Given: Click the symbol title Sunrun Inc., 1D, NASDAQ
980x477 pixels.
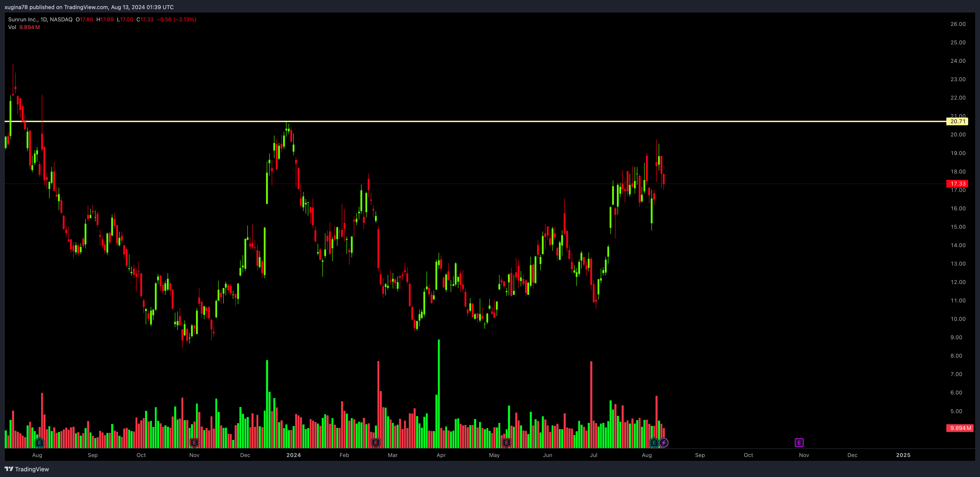Looking at the screenshot, I should point(40,19).
